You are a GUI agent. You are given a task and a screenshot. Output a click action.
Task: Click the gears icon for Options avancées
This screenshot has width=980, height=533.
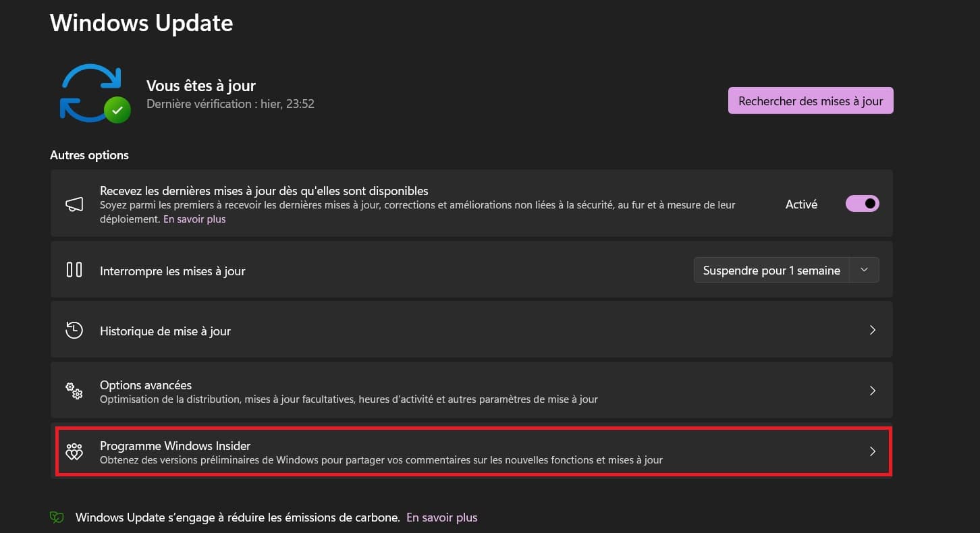[x=74, y=391]
